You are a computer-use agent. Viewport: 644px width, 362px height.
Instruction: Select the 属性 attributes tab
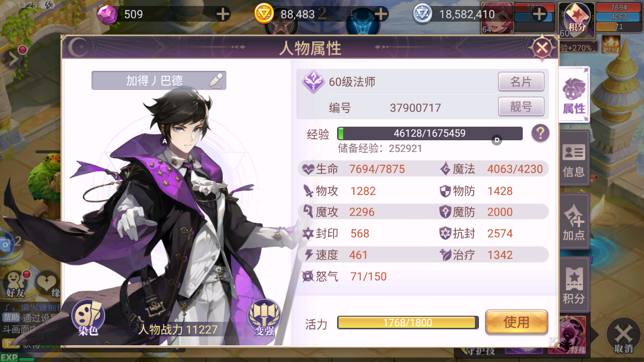coord(574,96)
